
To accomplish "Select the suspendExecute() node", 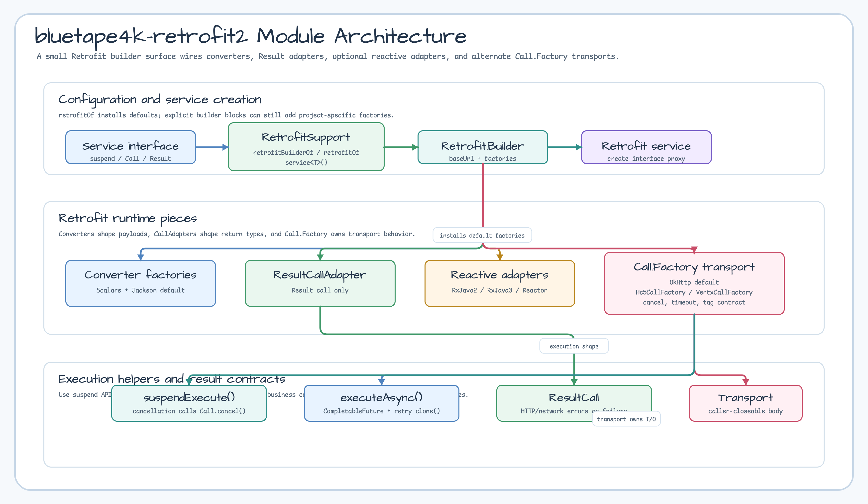I will click(x=189, y=403).
